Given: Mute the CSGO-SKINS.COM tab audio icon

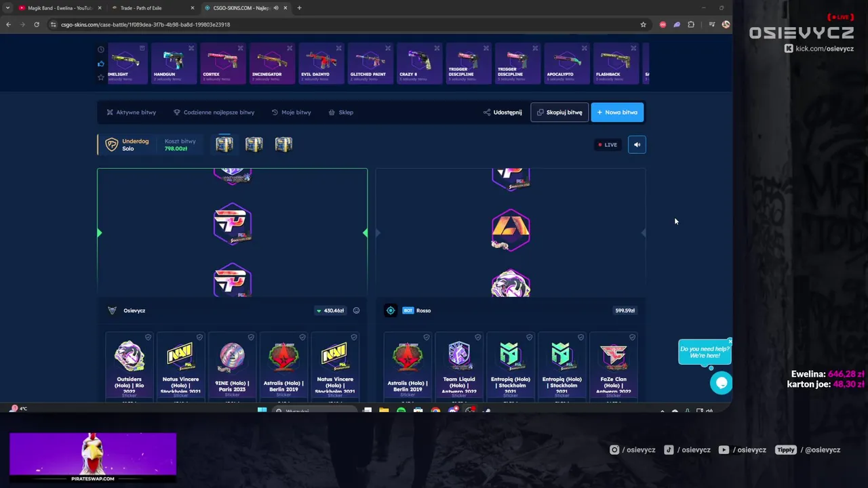Looking at the screenshot, I should pos(275,8).
